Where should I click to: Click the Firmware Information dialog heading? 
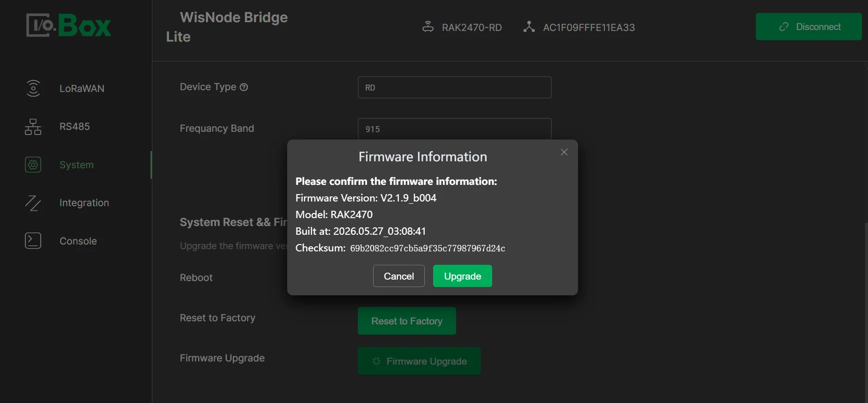(423, 157)
